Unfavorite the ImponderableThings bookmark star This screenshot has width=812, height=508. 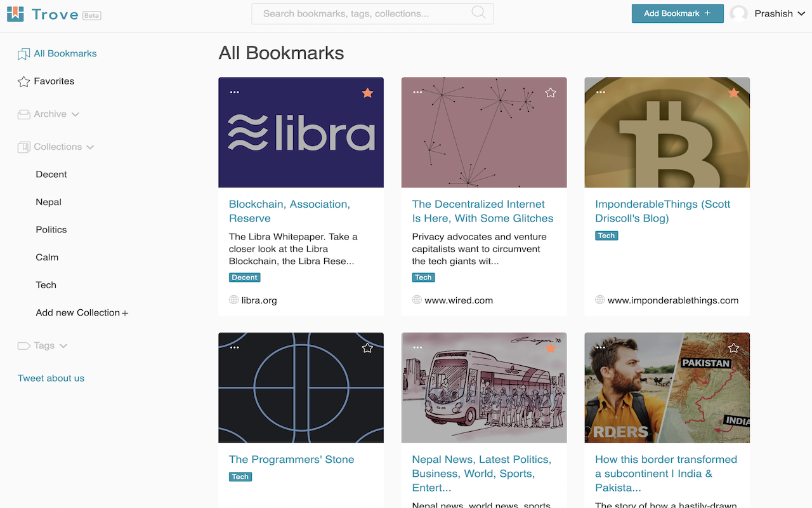click(x=734, y=93)
